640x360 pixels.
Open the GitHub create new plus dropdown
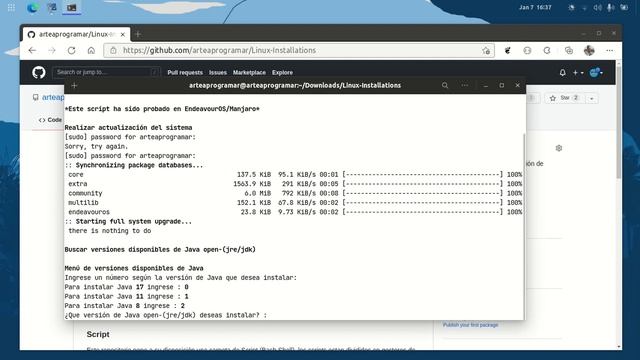[578, 73]
